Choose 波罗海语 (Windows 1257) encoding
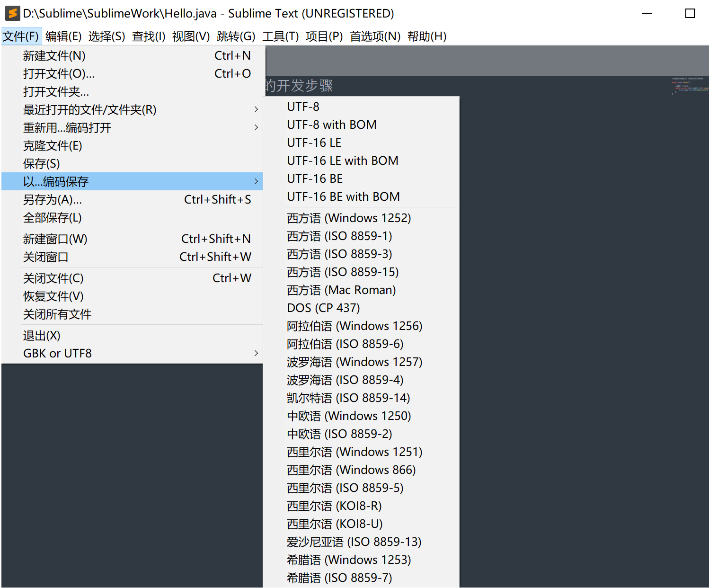 [x=361, y=362]
